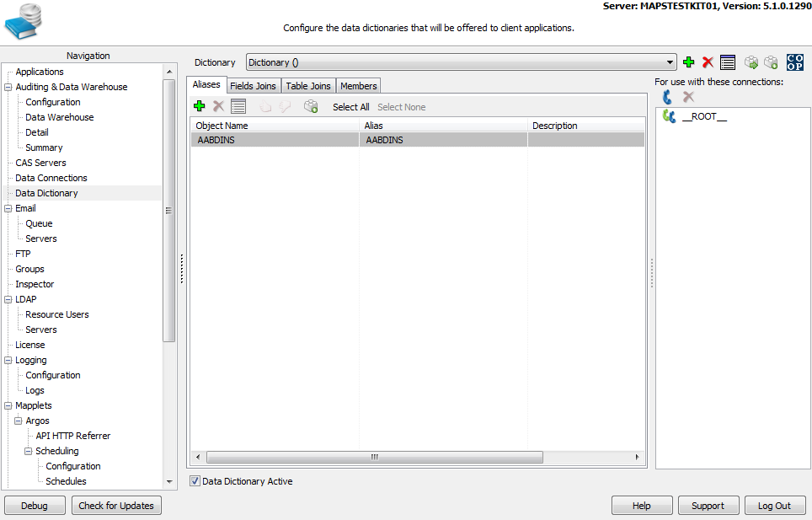812x520 pixels.
Task: Add a new alias with green plus
Action: click(x=200, y=106)
